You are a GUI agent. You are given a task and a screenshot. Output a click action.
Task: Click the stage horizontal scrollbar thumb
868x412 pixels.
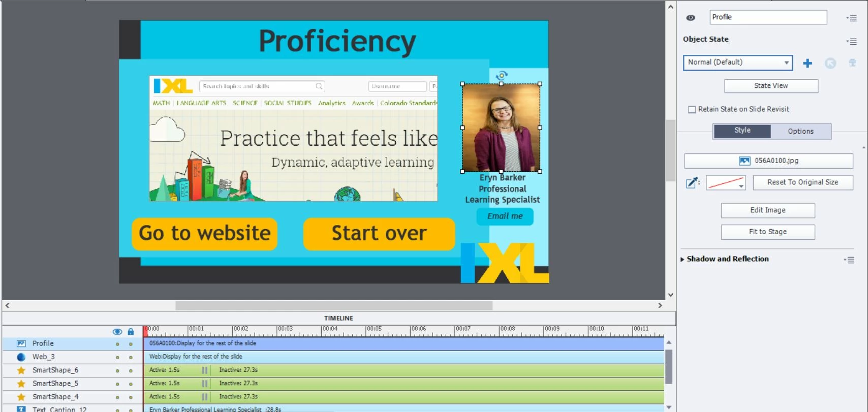coord(334,305)
